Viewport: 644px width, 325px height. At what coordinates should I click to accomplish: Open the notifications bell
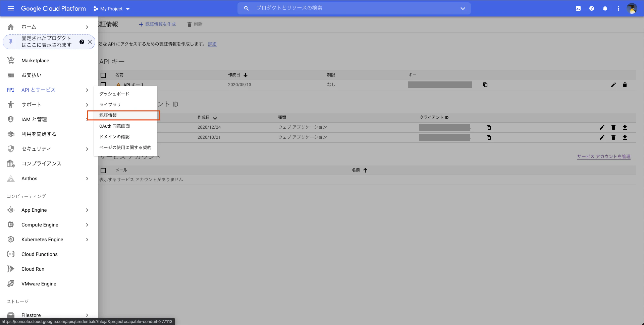click(605, 8)
